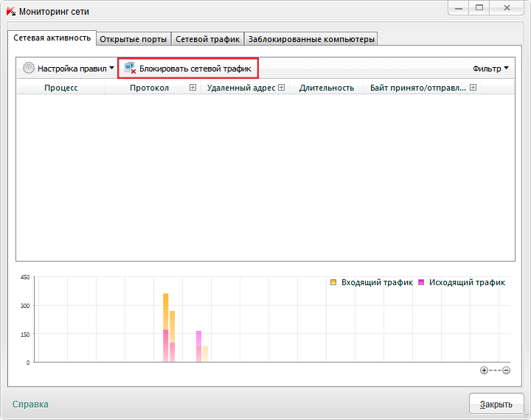Switch to the Сетевая активность tab
531x420 pixels.
coord(52,38)
